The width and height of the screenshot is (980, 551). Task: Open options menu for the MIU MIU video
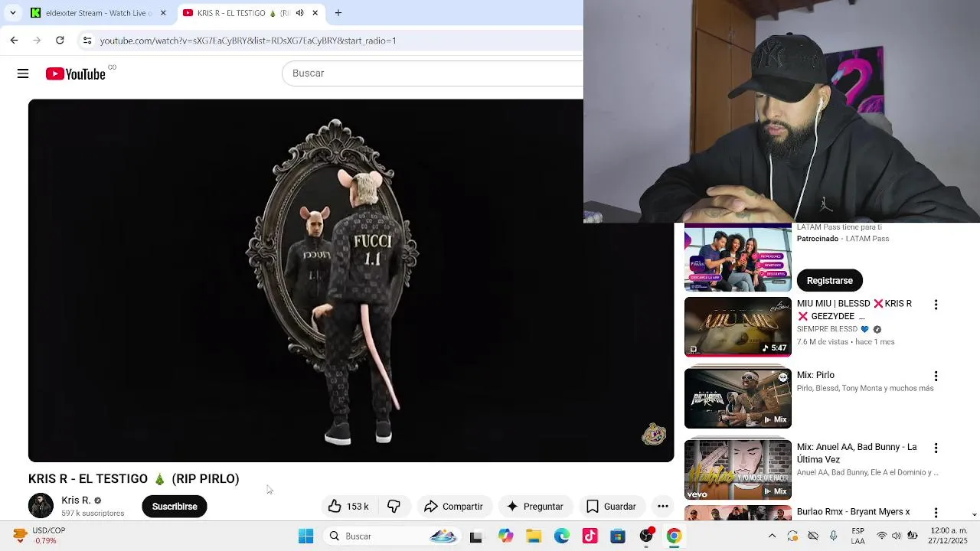936,305
